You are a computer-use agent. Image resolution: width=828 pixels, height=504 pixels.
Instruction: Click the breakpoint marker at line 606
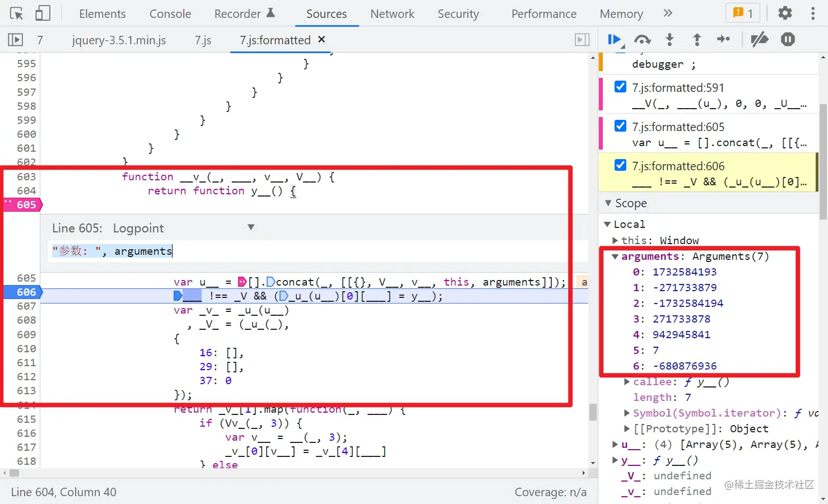coord(23,292)
